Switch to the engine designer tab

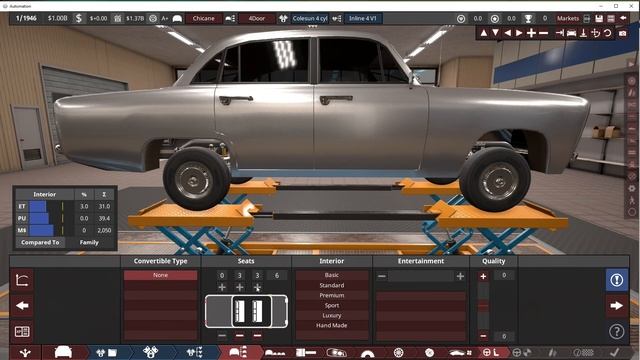pyautogui.click(x=150, y=352)
